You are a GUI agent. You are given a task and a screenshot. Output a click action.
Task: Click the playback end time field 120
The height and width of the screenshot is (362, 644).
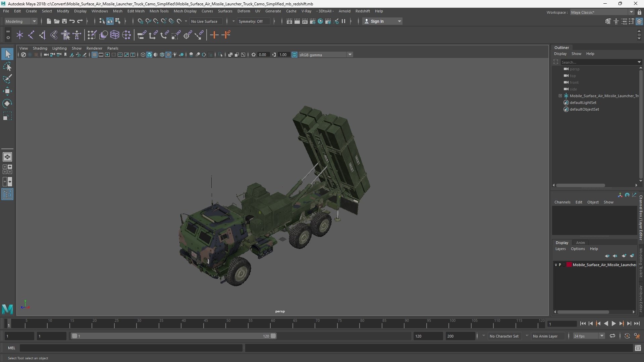[428, 336]
